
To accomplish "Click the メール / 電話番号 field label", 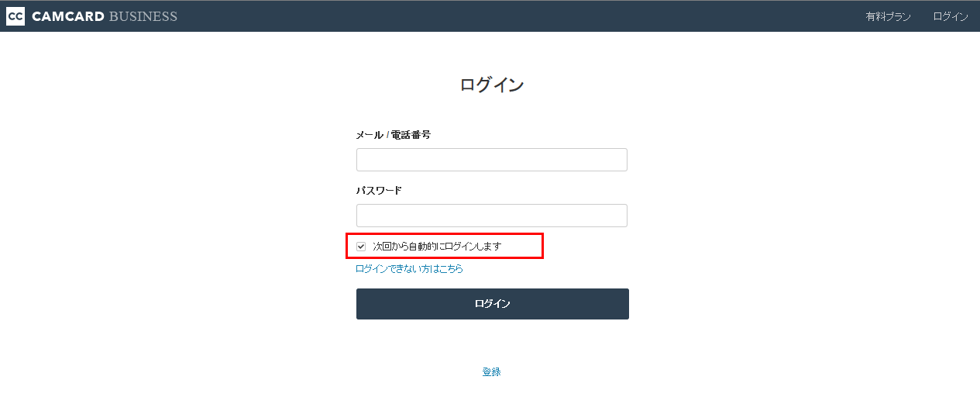I will click(x=393, y=135).
